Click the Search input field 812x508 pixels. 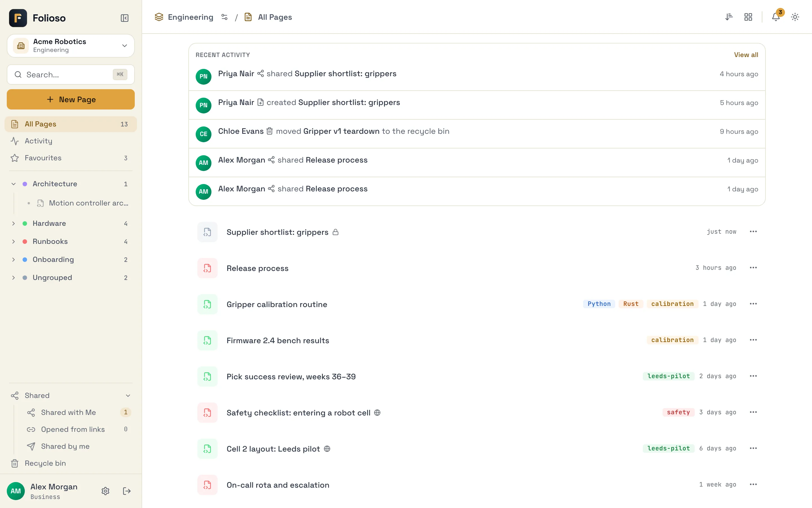click(71, 75)
